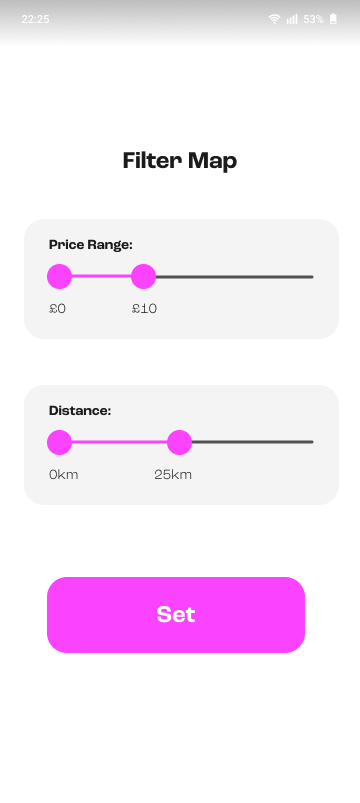Tap the battery icon in status bar
This screenshot has width=360, height=803.
(x=333, y=19)
